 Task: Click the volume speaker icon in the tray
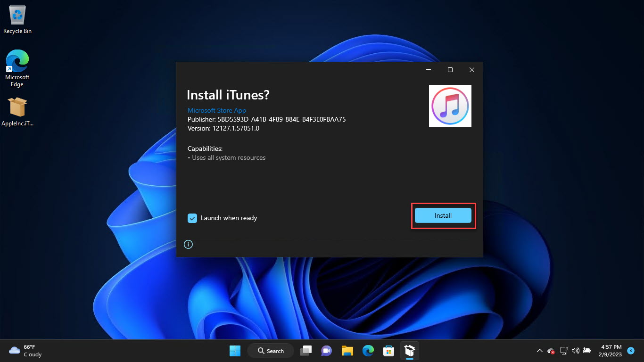click(575, 351)
